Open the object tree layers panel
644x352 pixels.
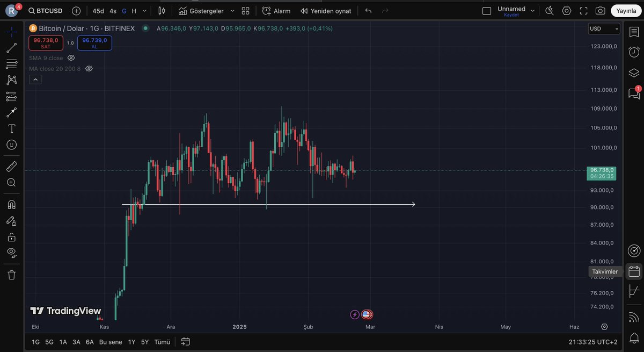coord(634,73)
